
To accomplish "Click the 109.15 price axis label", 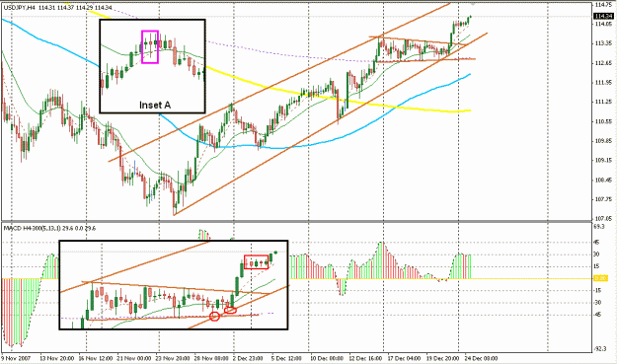I will 603,161.
